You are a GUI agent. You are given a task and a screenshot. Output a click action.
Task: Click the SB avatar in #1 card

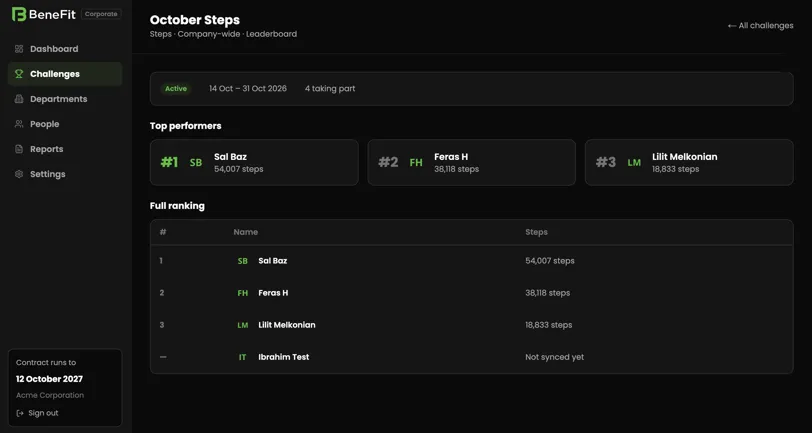click(196, 163)
